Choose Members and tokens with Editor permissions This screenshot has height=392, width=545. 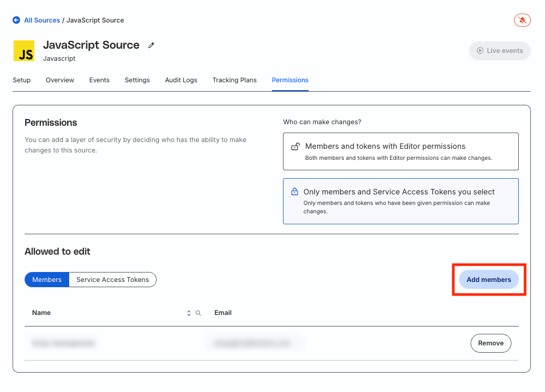[401, 151]
